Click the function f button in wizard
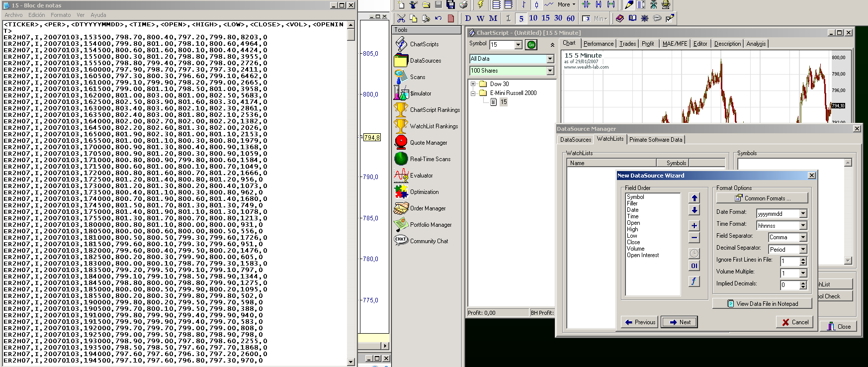This screenshot has width=868, height=367. click(694, 281)
